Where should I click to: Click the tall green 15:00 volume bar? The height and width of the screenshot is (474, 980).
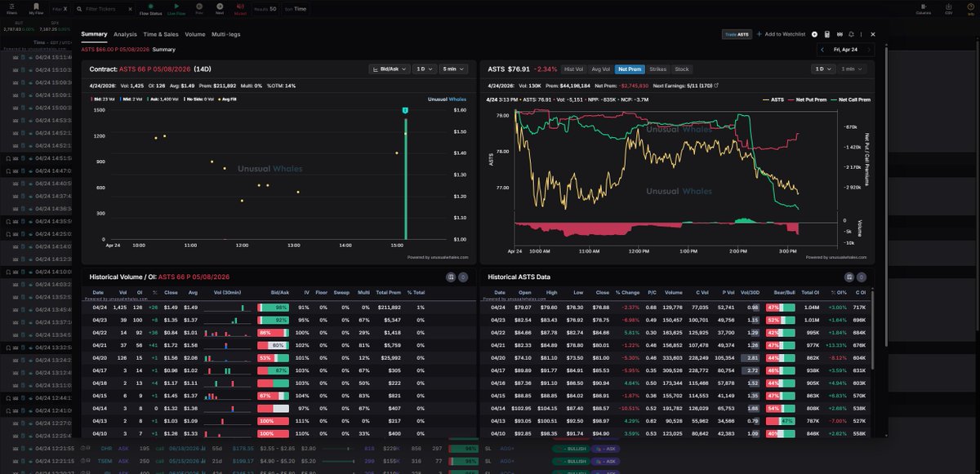pos(405,179)
